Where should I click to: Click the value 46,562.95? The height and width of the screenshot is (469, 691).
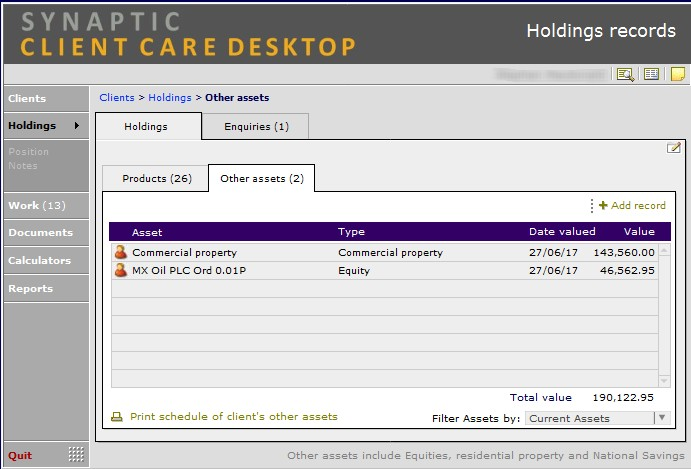coord(627,271)
